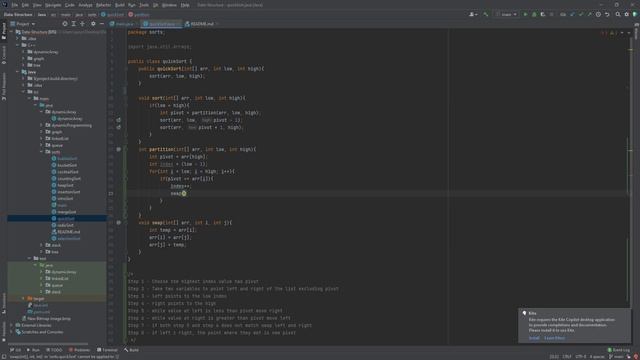Open the run configuration dropdown

coord(507,14)
